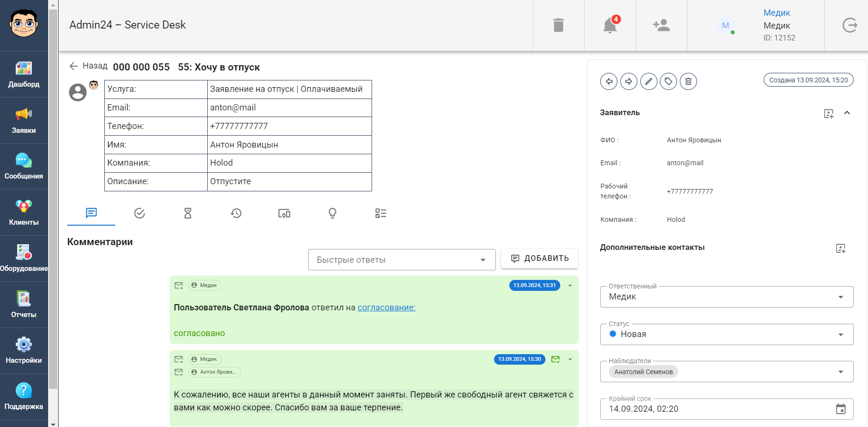Click the trash icon in top header
868x427 pixels.
click(558, 25)
